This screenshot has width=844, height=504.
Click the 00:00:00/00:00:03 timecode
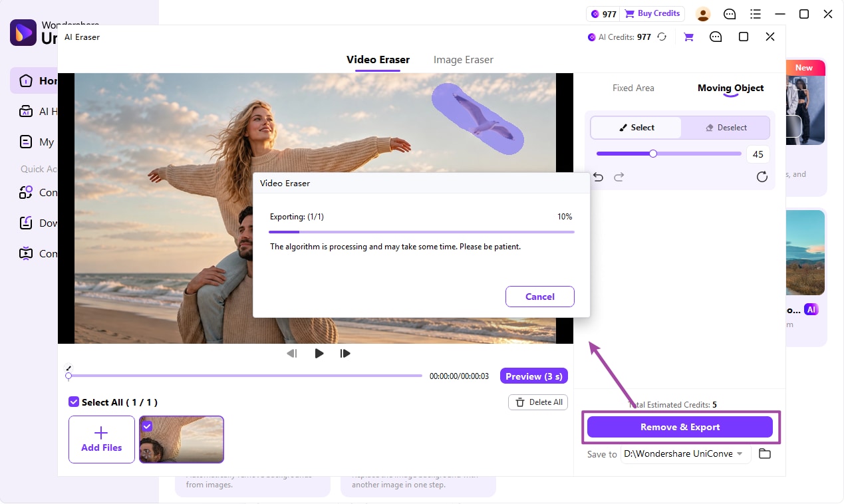pyautogui.click(x=459, y=376)
